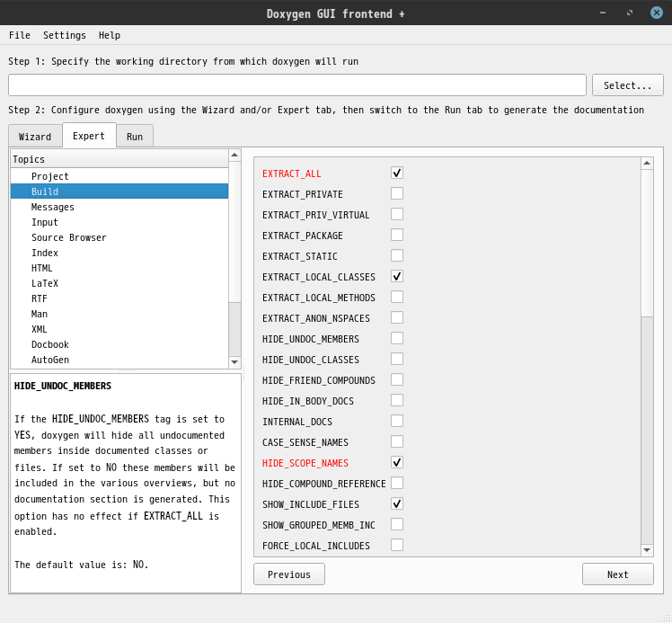The image size is (672, 623).
Task: Maximize the Doxygen GUI window
Action: click(x=629, y=13)
